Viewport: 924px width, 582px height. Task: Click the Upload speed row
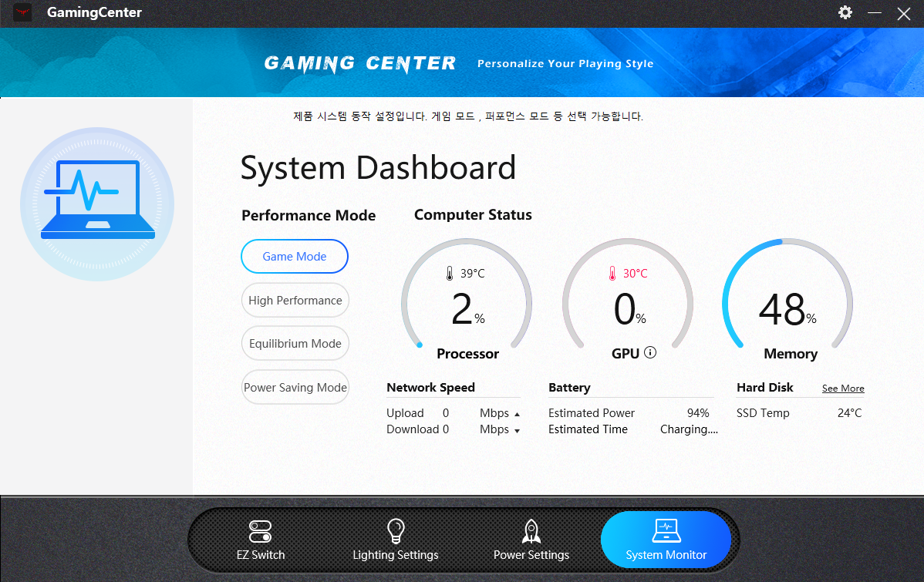(x=454, y=413)
